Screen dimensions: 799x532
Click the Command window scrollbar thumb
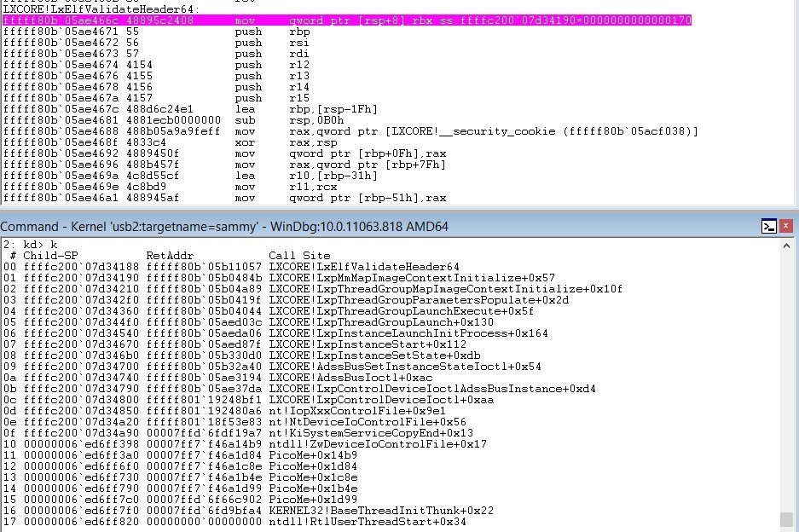point(787,519)
